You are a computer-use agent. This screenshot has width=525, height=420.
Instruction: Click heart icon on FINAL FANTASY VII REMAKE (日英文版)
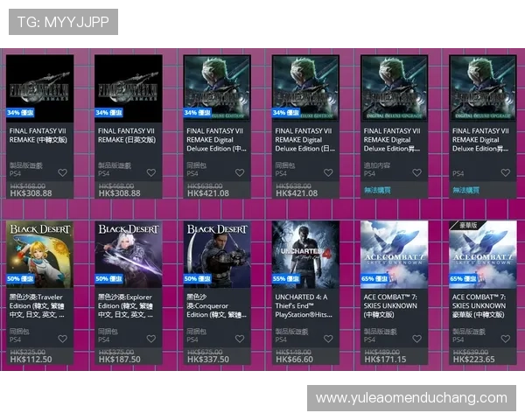[150, 173]
